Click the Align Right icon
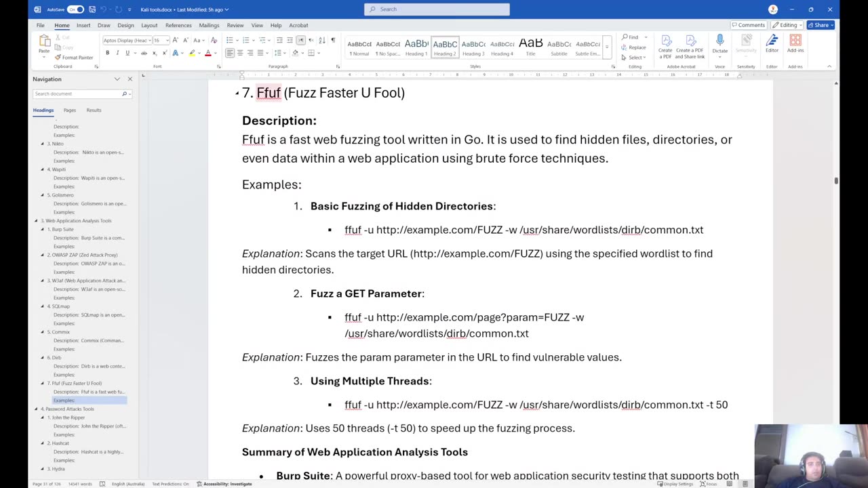Viewport: 868px width, 488px height. pos(250,53)
